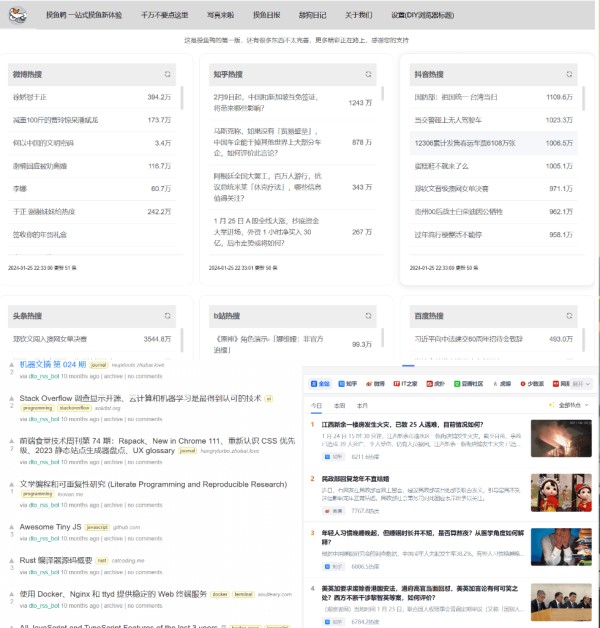Open 设置(DIY浏览器标题) in the navigation
Image resolution: width=600 pixels, height=628 pixels.
pyautogui.click(x=423, y=15)
